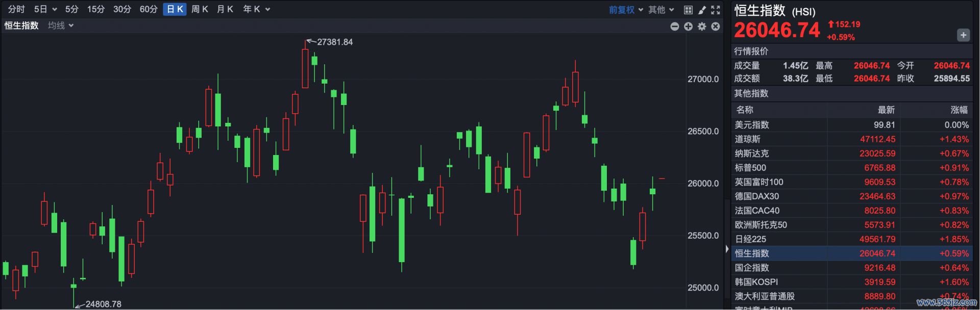
Task: Remove the 恒生指数 chart pane
Action: point(716,27)
